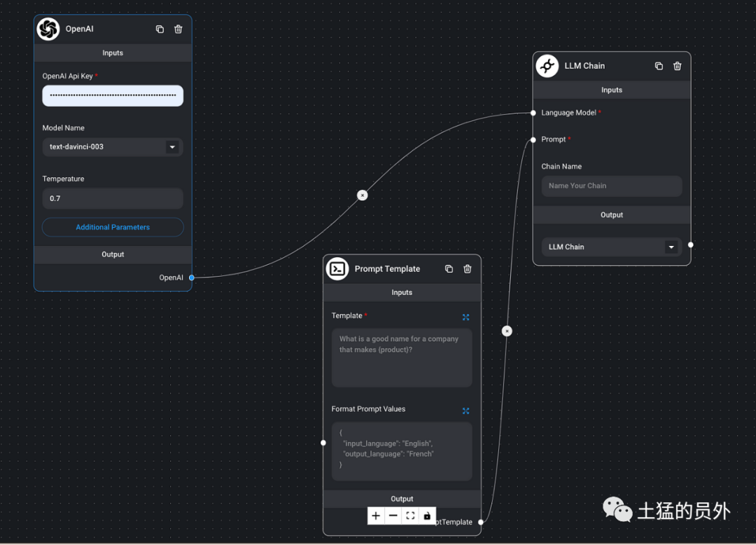Zoom out of the canvas

(x=393, y=516)
